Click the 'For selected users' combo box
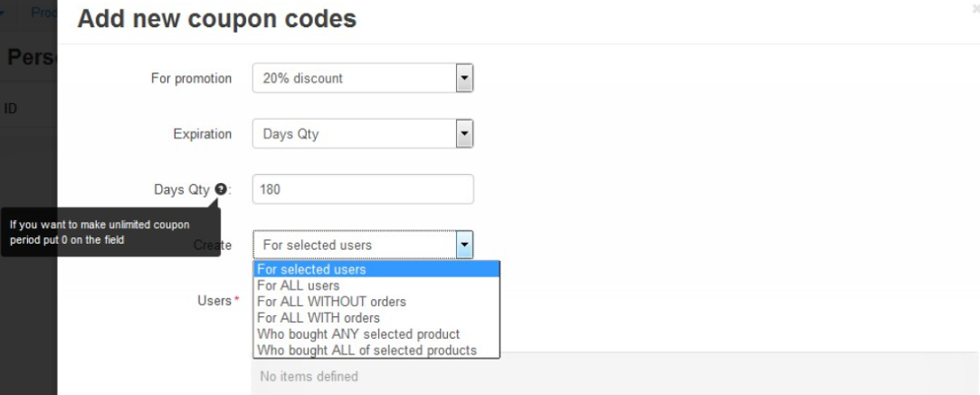980x395 pixels. click(x=363, y=245)
